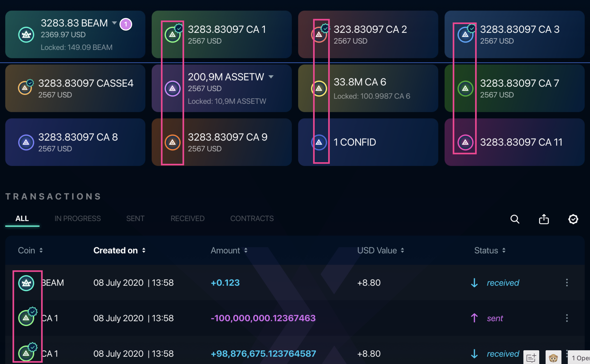The image size is (590, 364).
Task: Click the pink CA 11 asset icon
Action: click(465, 142)
